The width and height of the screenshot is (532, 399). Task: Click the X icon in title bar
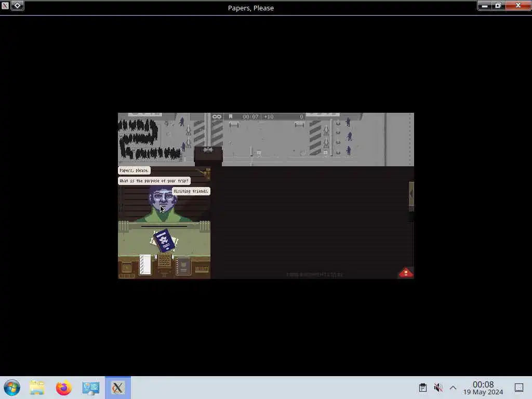(x=5, y=5)
